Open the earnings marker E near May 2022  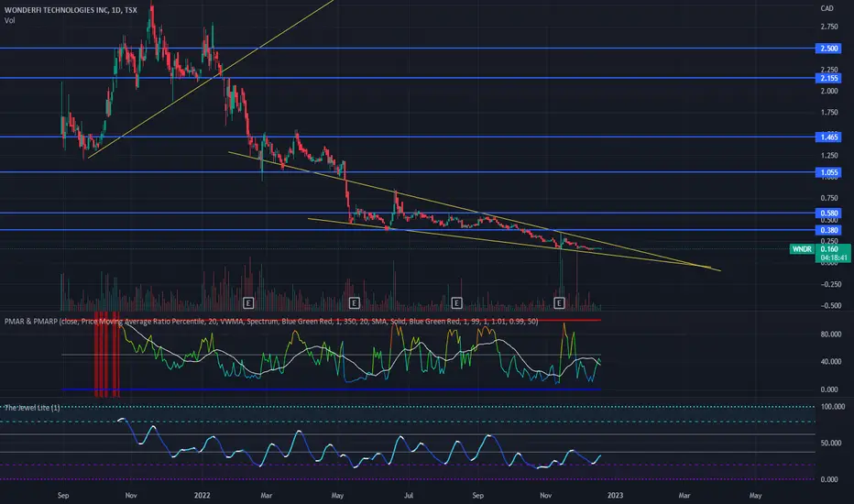(x=354, y=302)
